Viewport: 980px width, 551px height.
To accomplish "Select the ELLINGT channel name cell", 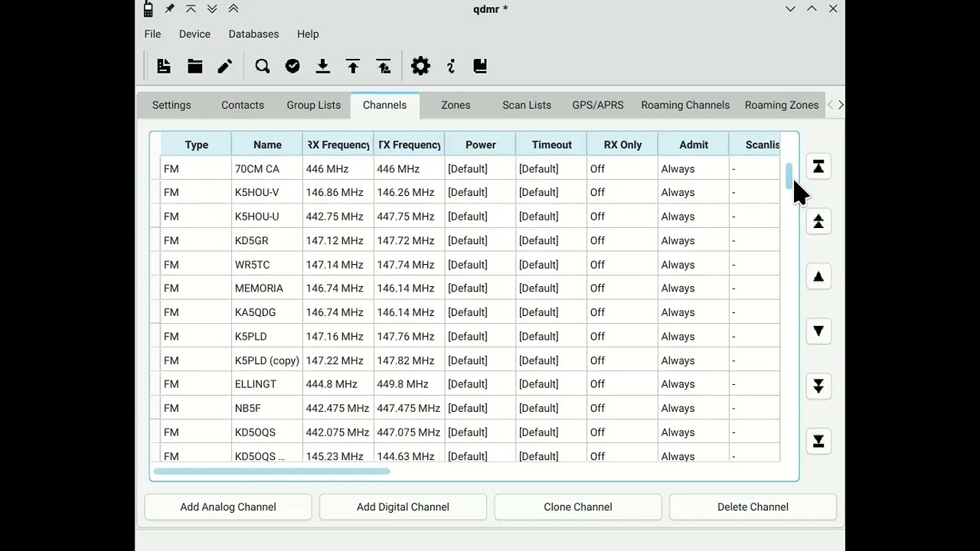I will (x=267, y=384).
